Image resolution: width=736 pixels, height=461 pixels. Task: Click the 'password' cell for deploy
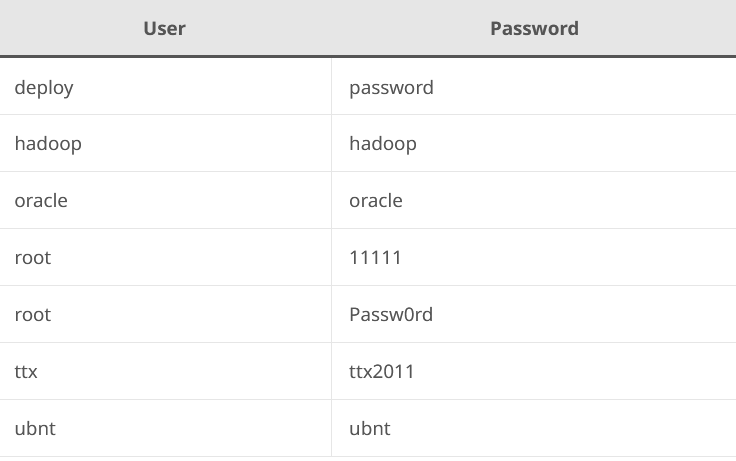tap(533, 87)
